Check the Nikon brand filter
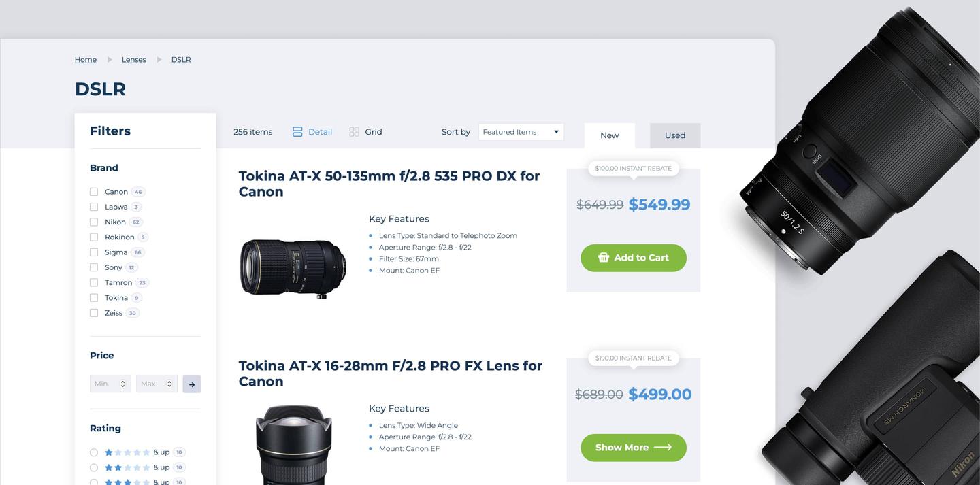This screenshot has width=980, height=485. coord(94,222)
